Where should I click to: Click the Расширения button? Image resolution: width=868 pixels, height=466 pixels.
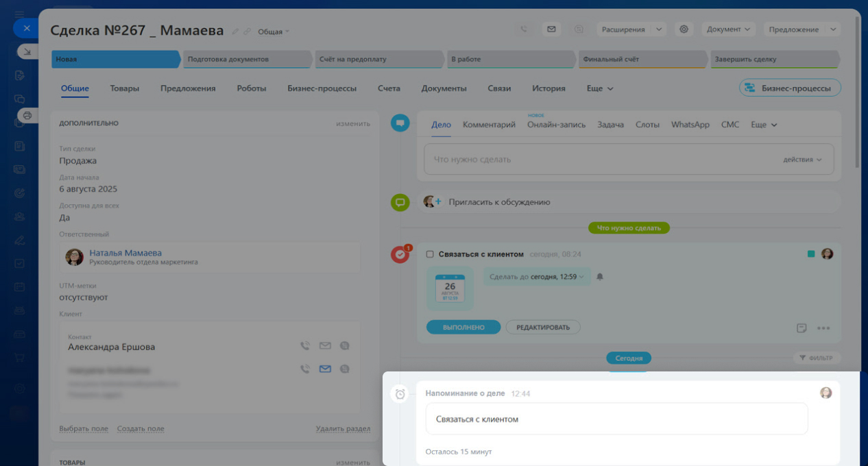tap(623, 29)
